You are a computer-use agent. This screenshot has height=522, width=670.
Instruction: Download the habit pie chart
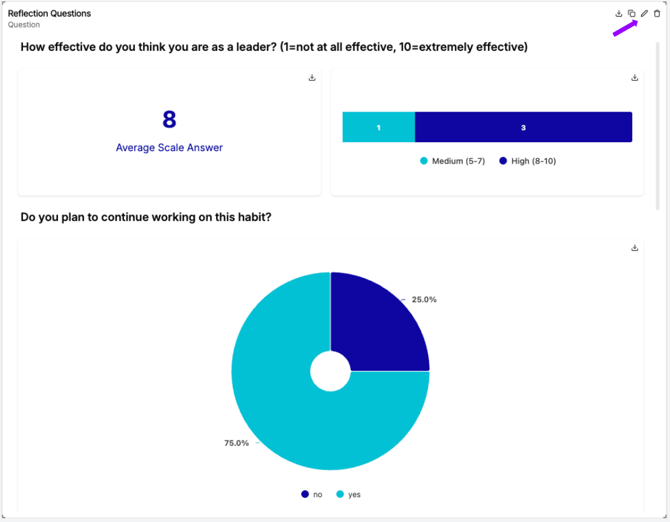(635, 248)
